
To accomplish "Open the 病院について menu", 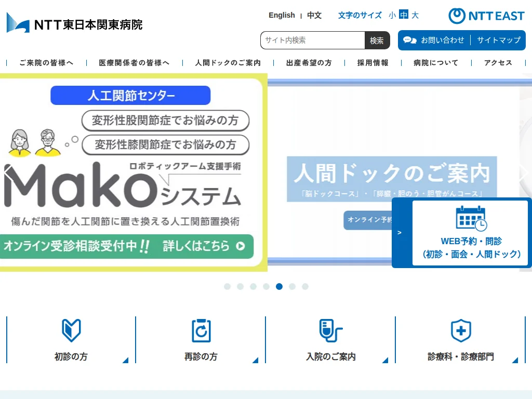I will pyautogui.click(x=436, y=63).
